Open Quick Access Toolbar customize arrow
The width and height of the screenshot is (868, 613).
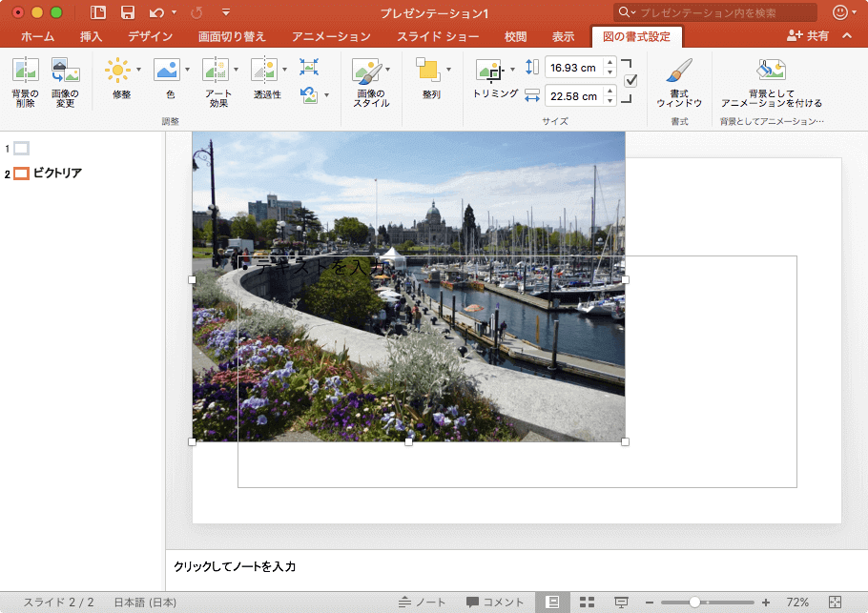click(x=226, y=12)
